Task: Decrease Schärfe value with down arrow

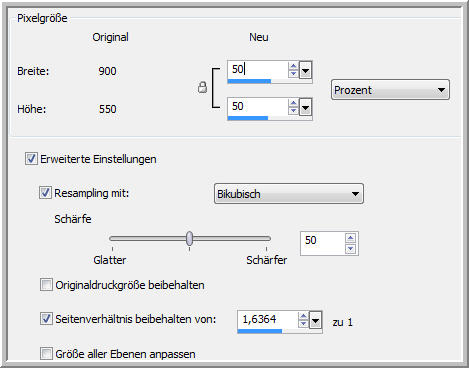Action: [x=350, y=249]
